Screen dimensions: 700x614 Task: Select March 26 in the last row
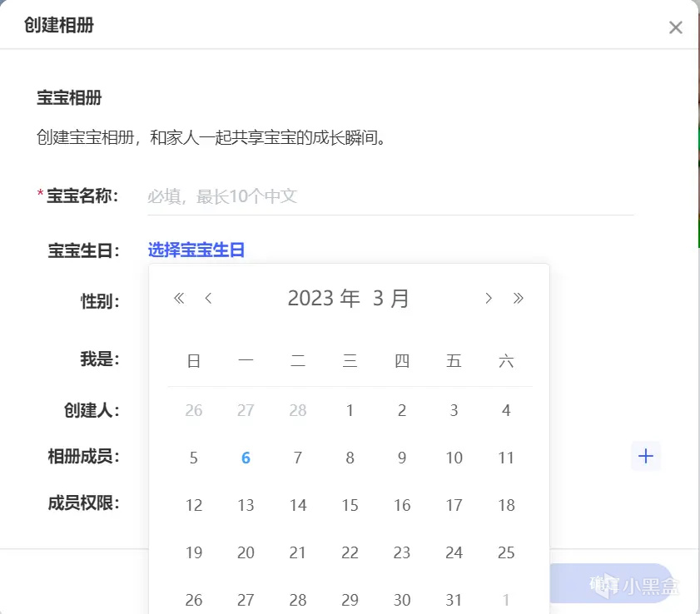click(x=194, y=600)
